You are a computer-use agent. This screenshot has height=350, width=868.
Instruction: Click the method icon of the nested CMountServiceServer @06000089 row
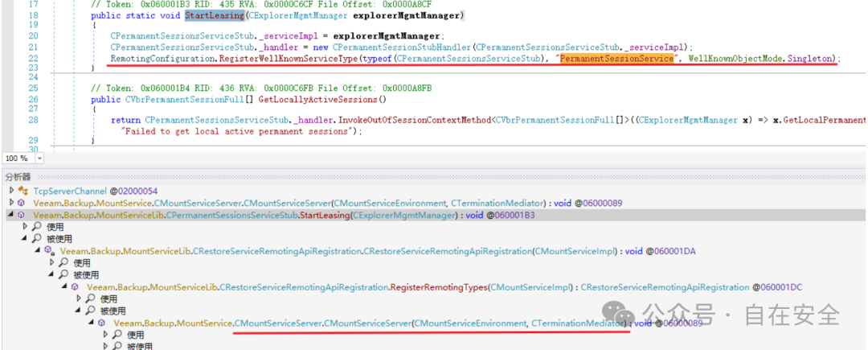[x=102, y=323]
